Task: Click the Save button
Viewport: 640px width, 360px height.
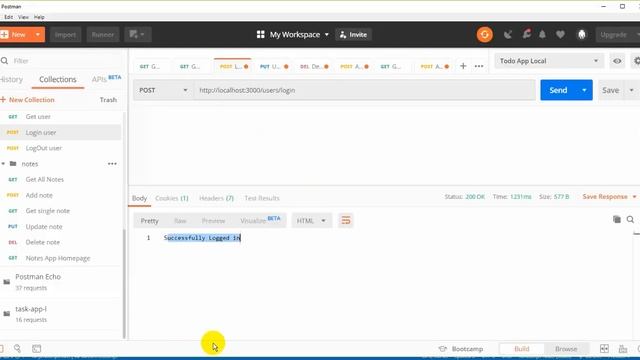Action: pos(611,90)
